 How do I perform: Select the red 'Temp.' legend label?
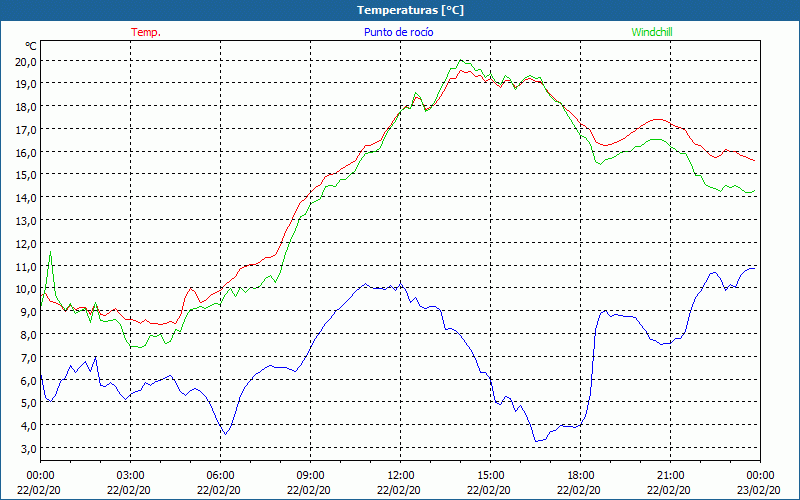[146, 32]
